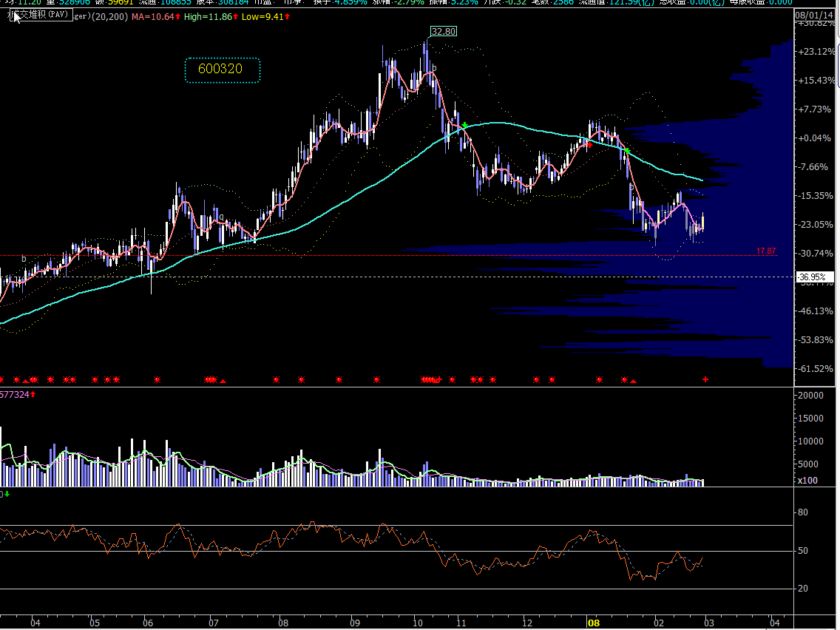Viewport: 840px width, 630px height.
Task: Click the -36.95% crosshair axis label
Action: click(x=814, y=277)
